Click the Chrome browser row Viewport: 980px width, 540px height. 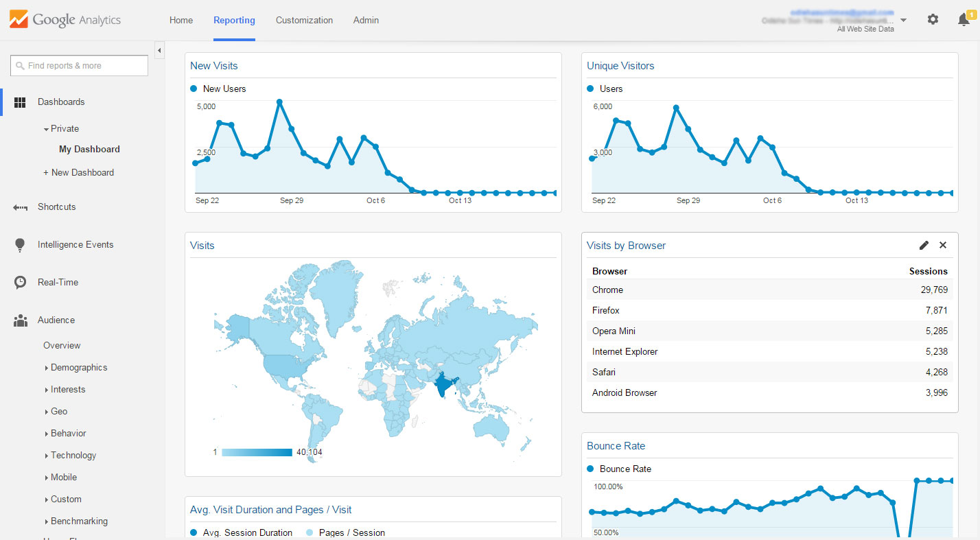(x=770, y=290)
